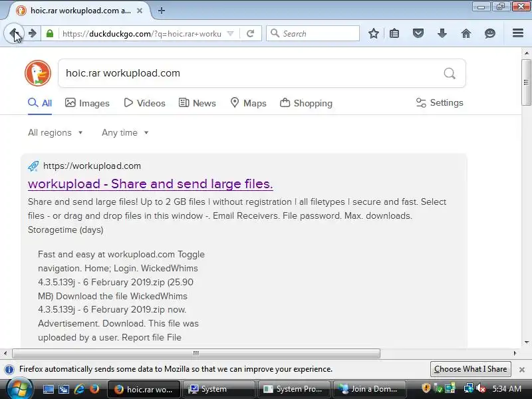This screenshot has height=399, width=532.
Task: Click the https://workupload.com result URL
Action: (x=92, y=166)
